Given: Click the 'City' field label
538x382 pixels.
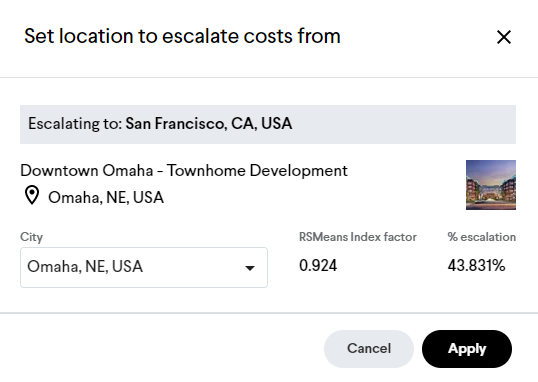Looking at the screenshot, I should click(32, 237).
